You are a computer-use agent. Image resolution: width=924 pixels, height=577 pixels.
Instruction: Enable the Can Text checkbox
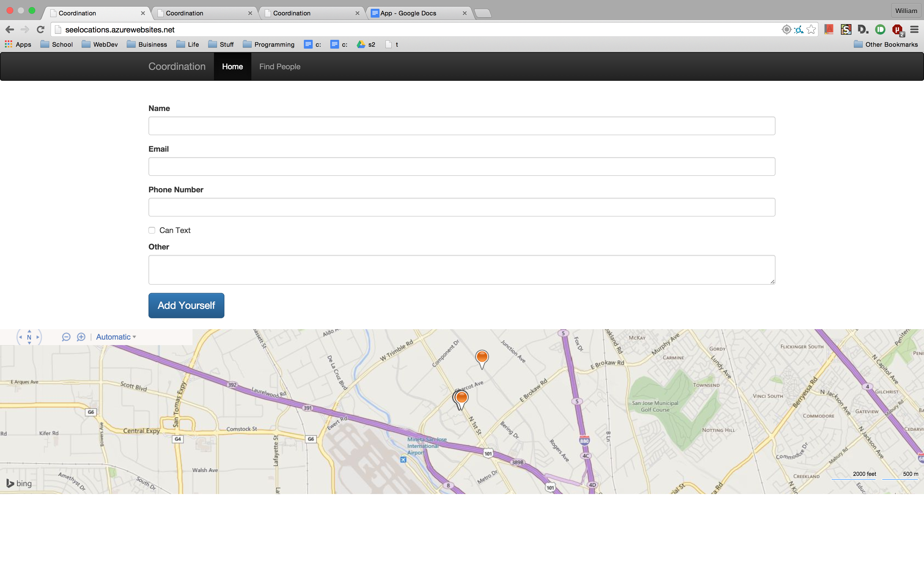pyautogui.click(x=152, y=230)
